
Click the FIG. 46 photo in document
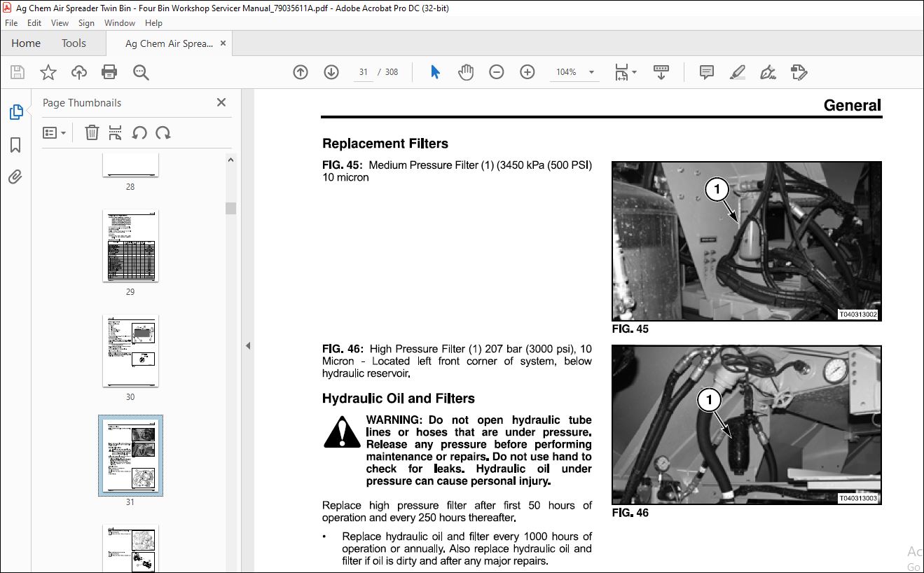tap(747, 425)
